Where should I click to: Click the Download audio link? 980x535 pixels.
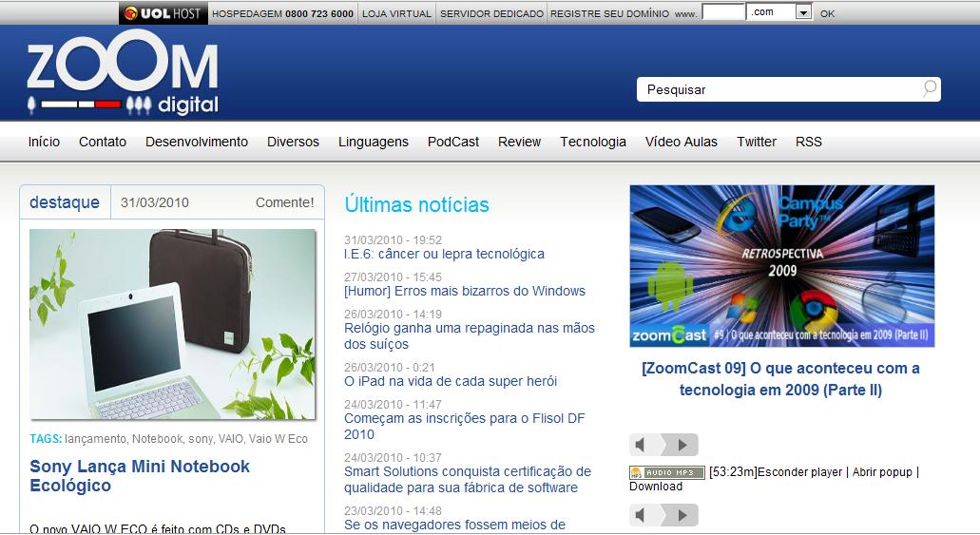(x=656, y=487)
